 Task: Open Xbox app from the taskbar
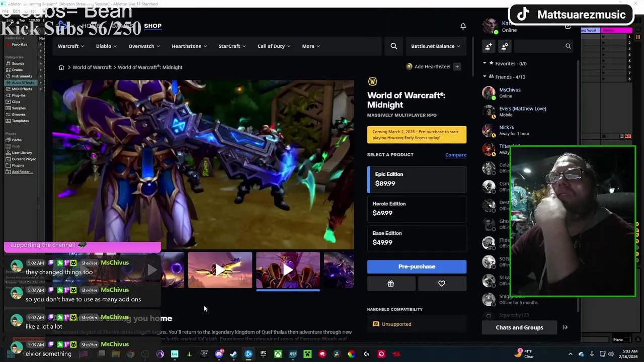click(278, 354)
